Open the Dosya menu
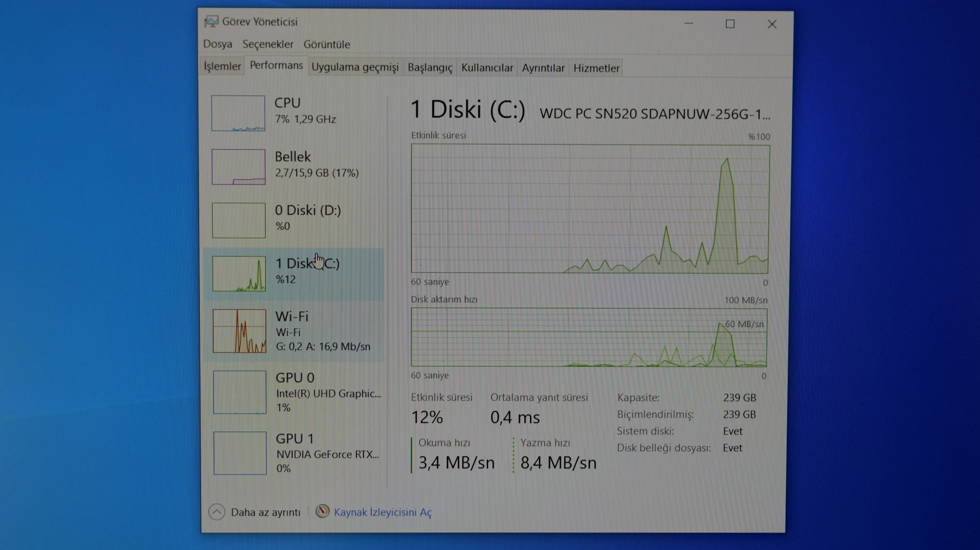The height and width of the screenshot is (550, 980). 217,44
